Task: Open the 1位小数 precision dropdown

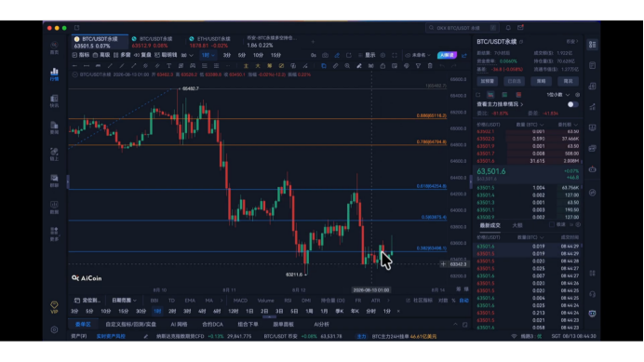Action: click(x=557, y=95)
